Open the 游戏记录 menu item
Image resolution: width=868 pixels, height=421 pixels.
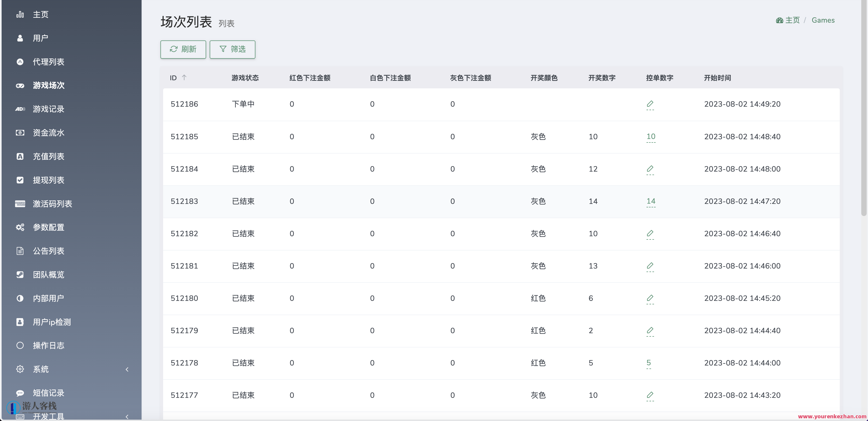(x=48, y=109)
